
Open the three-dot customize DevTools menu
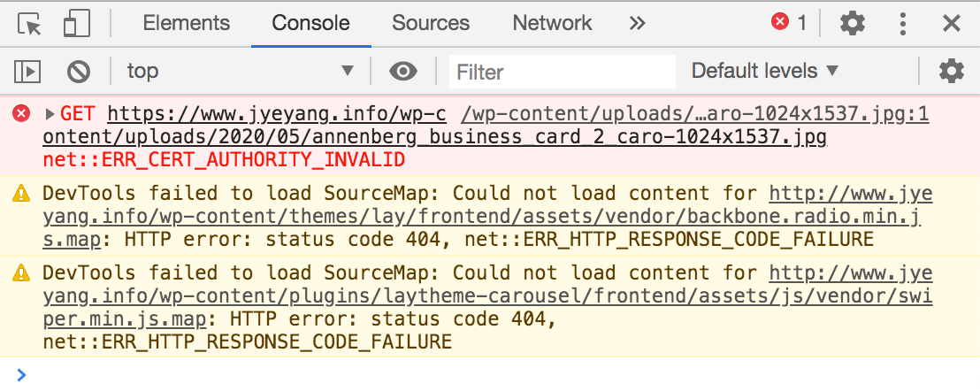coord(903,24)
